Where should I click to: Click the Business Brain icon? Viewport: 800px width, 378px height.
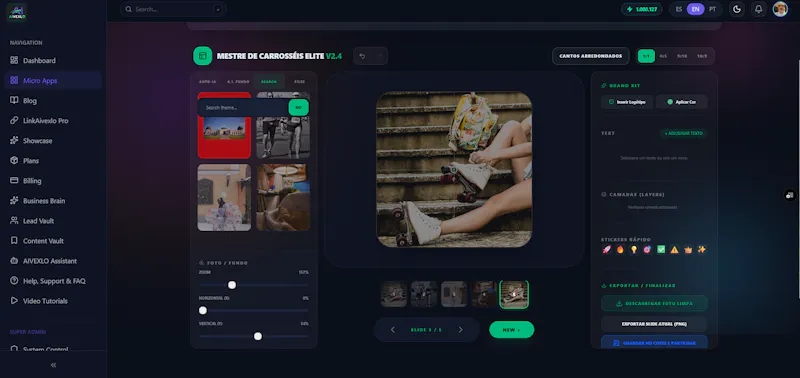[14, 200]
